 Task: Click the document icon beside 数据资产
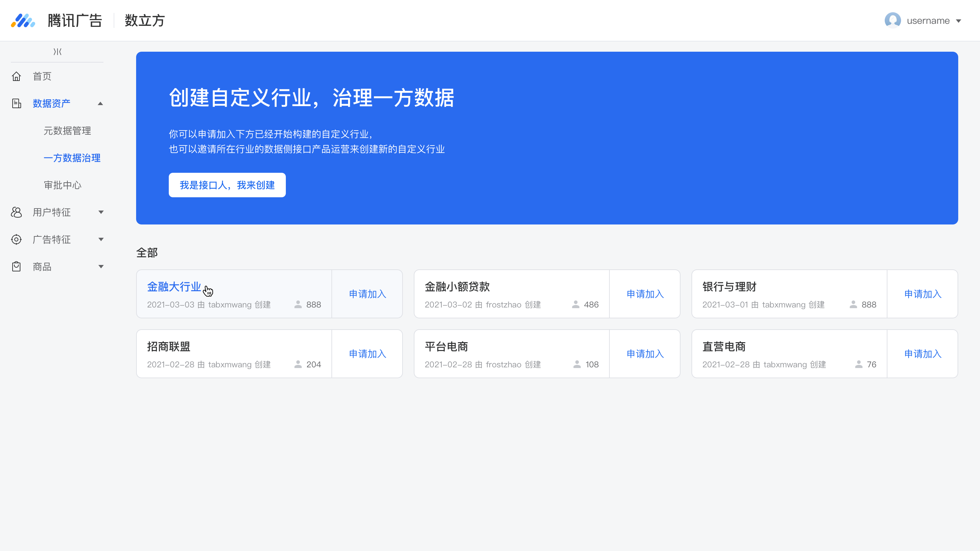pos(16,103)
